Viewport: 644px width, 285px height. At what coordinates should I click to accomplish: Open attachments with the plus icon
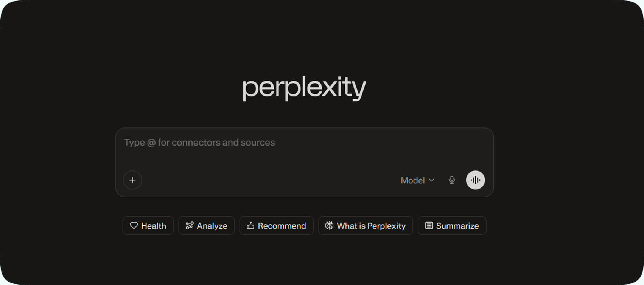[x=132, y=180]
